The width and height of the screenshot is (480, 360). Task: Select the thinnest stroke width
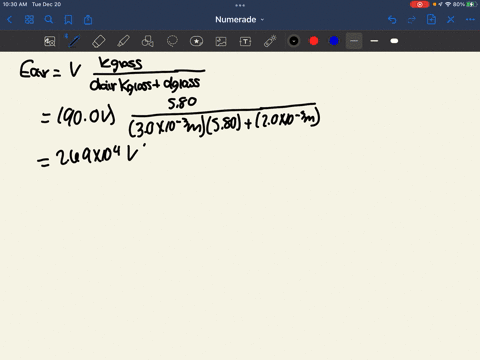354,41
